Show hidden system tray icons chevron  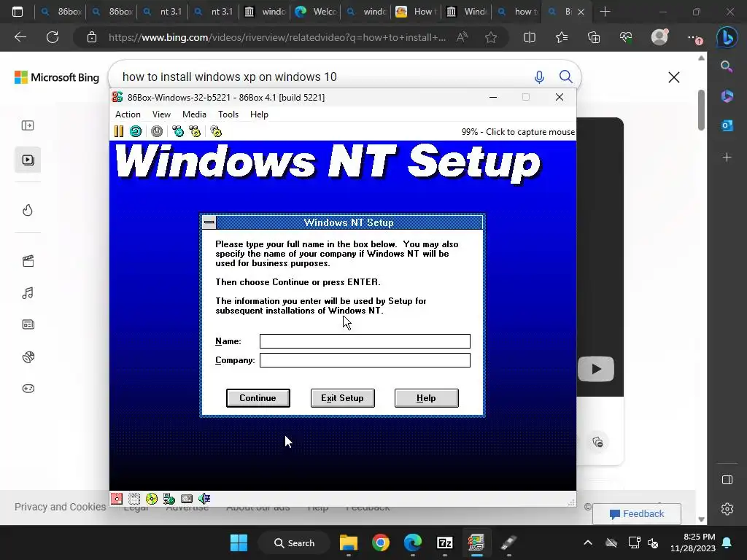(x=588, y=542)
